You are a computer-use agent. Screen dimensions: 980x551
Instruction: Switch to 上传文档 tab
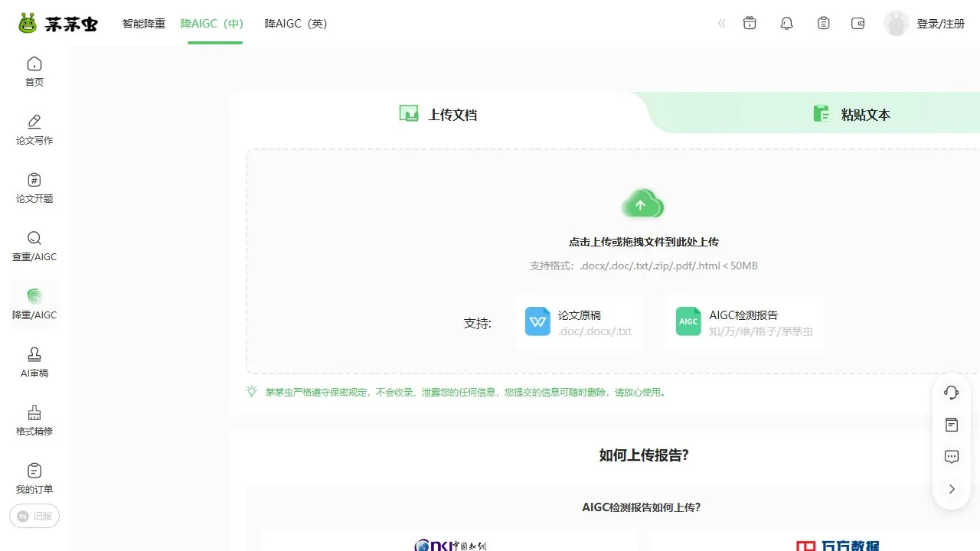[x=439, y=114]
